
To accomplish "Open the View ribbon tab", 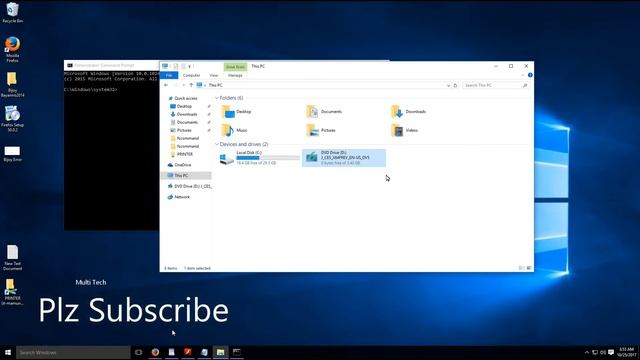I will coord(213,76).
